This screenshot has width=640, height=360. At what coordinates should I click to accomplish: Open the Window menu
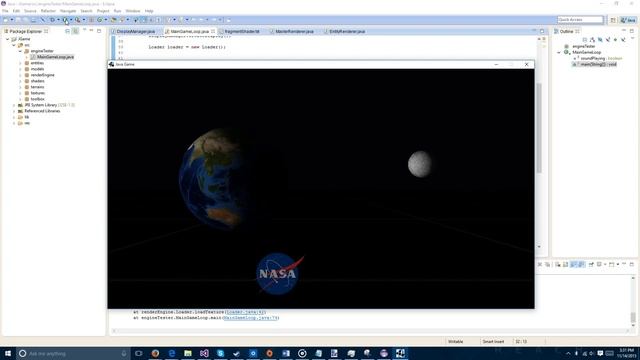(x=133, y=11)
